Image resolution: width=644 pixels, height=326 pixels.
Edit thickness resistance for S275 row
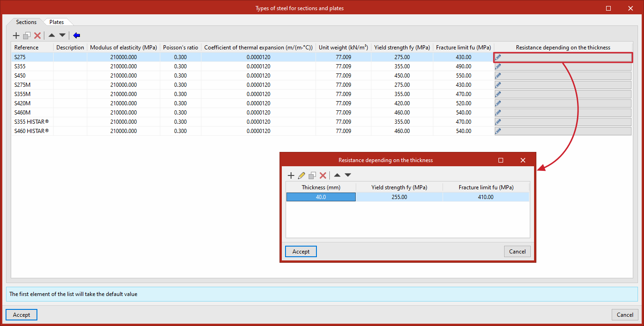tap(563, 57)
